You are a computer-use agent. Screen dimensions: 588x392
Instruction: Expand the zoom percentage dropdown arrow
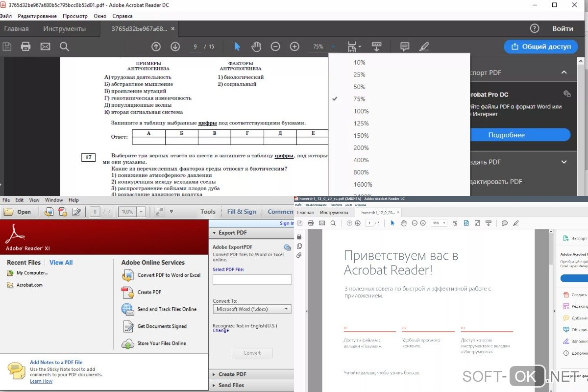tap(333, 47)
